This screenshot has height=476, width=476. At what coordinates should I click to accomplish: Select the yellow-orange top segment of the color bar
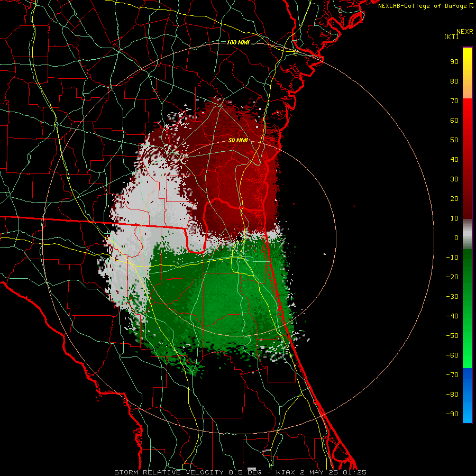pyautogui.click(x=467, y=73)
